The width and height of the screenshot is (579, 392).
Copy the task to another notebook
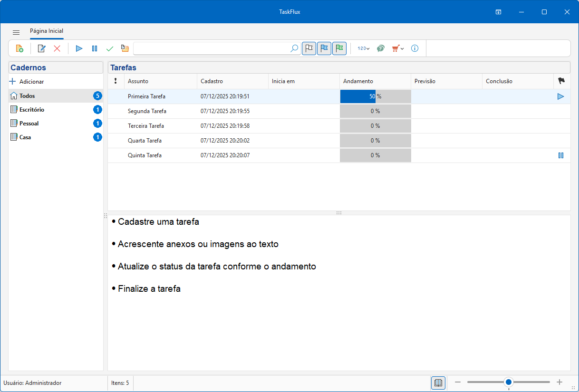click(x=125, y=48)
